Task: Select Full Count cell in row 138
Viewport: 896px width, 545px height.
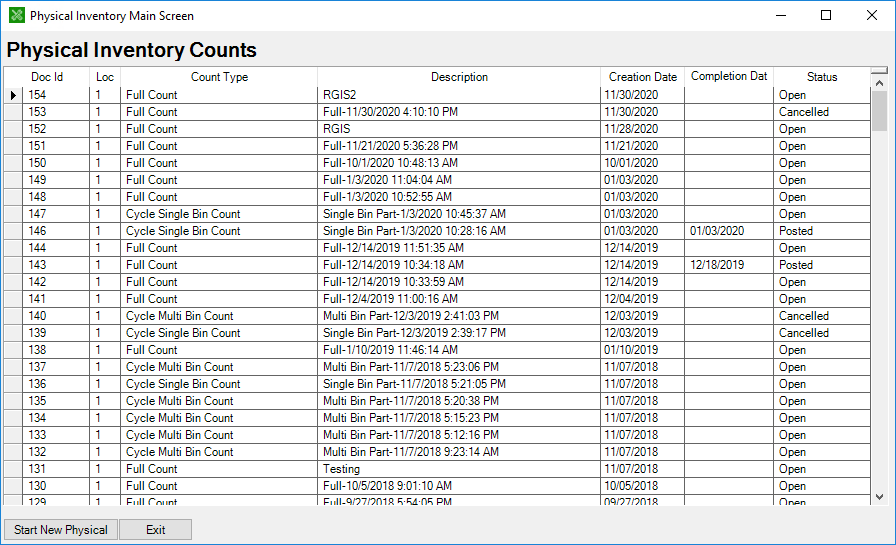Action: [219, 350]
